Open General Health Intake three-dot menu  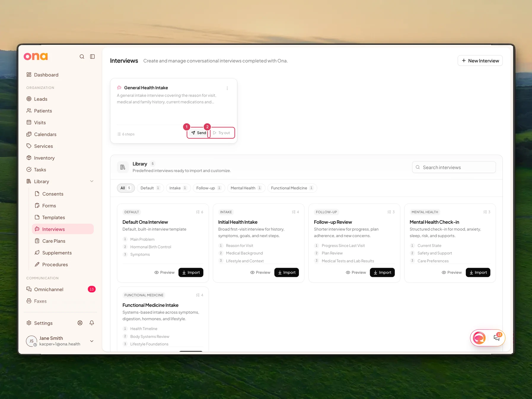(227, 88)
